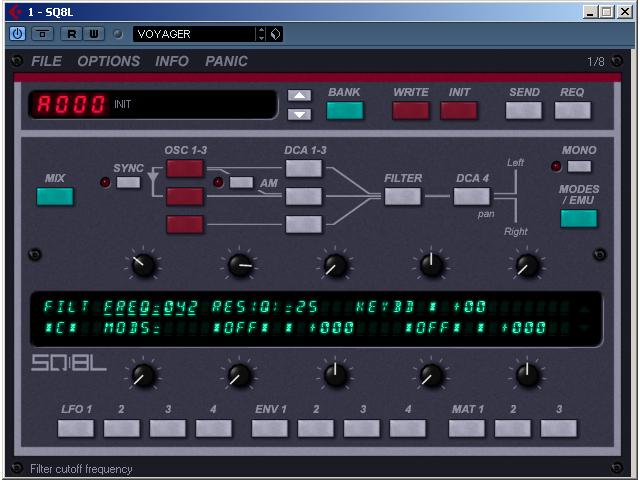Step to the next program with the up arrow
640x480 pixels.
299,96
